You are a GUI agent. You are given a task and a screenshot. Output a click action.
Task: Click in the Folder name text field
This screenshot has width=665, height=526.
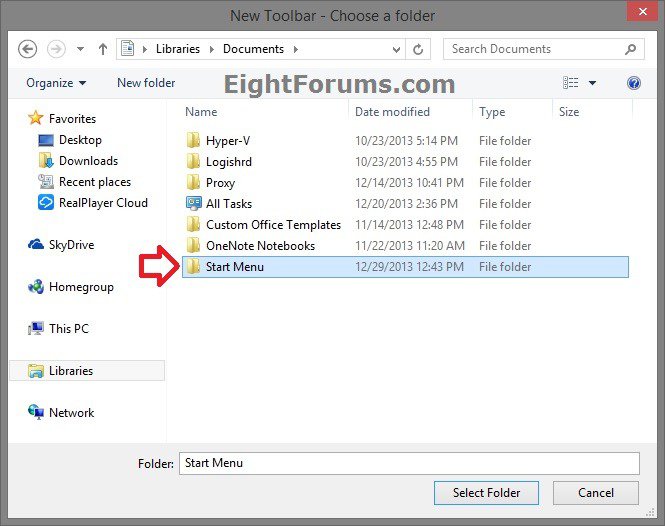click(408, 463)
